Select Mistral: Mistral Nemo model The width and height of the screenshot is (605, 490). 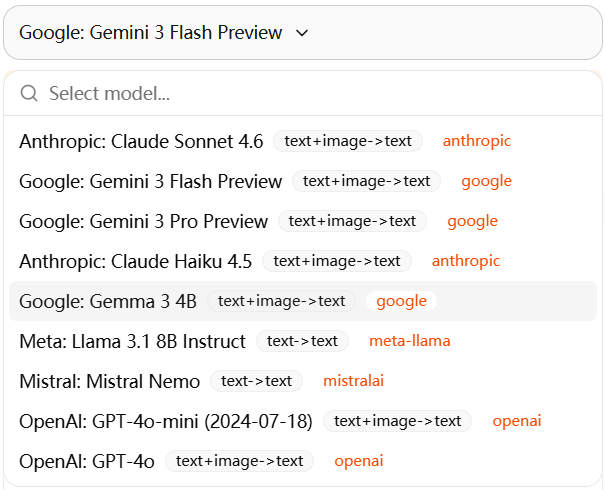point(109,381)
